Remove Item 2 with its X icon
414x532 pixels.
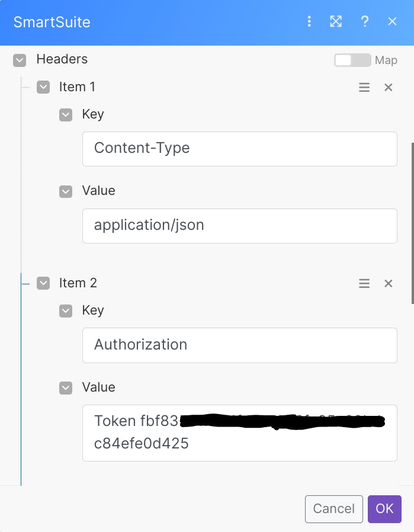[388, 283]
